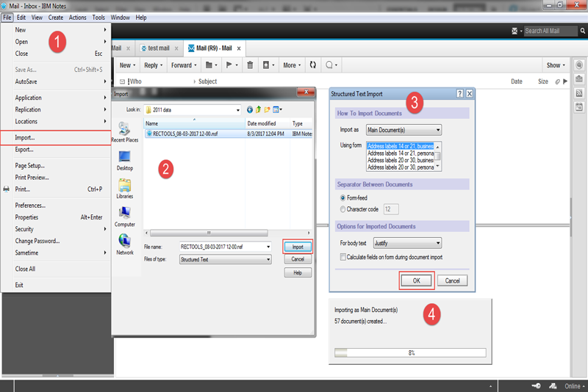The image size is (588, 392).
Task: Click the go-back icon in Import dialog
Action: tap(250, 109)
